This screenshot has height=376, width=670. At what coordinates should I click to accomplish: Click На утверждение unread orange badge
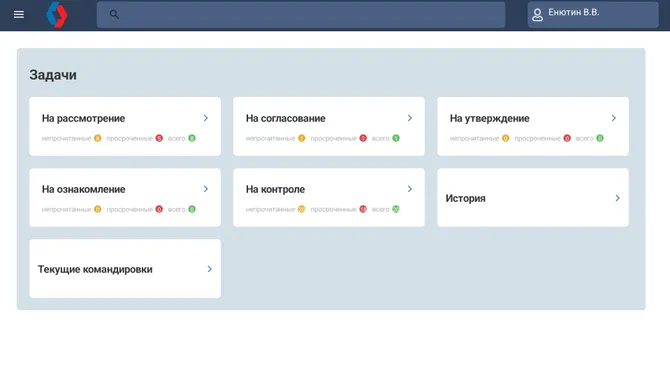(505, 138)
